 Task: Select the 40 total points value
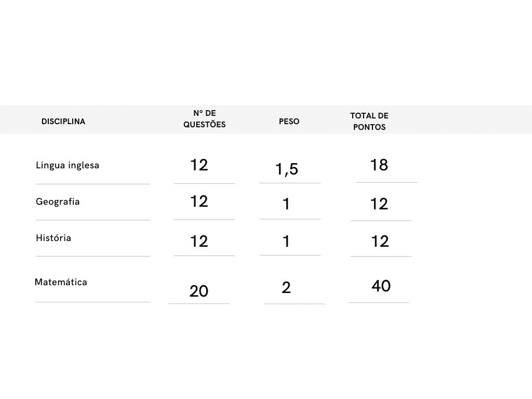pyautogui.click(x=381, y=286)
